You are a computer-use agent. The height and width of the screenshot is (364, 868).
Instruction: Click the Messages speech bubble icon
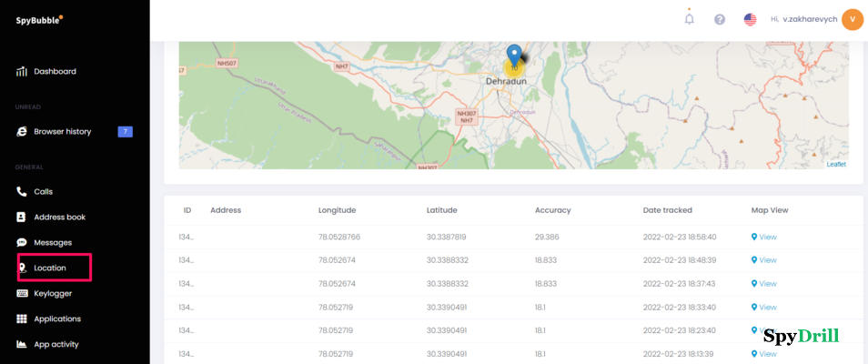[22, 243]
